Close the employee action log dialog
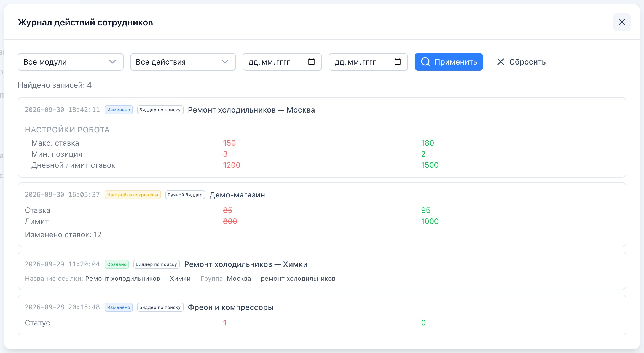644x353 pixels. click(622, 22)
